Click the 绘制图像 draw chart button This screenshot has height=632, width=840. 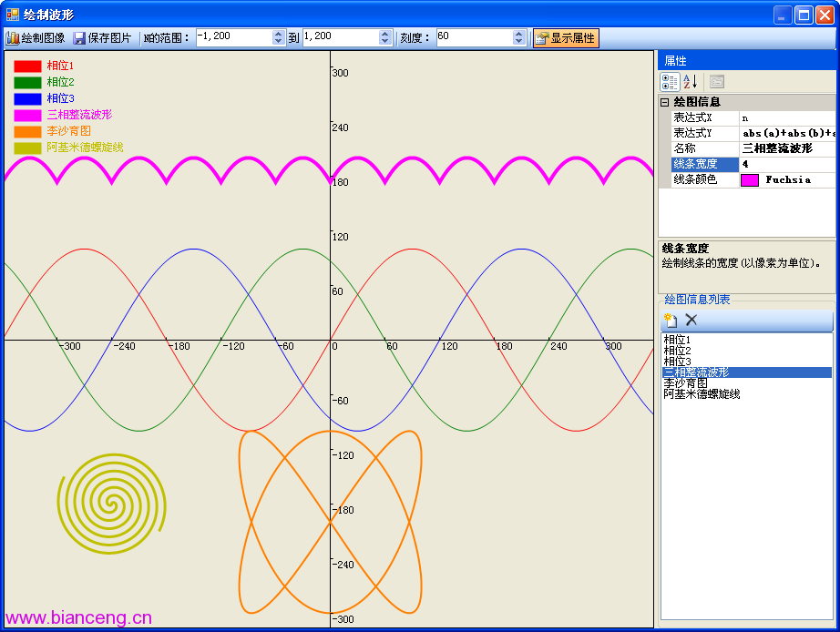click(x=36, y=38)
